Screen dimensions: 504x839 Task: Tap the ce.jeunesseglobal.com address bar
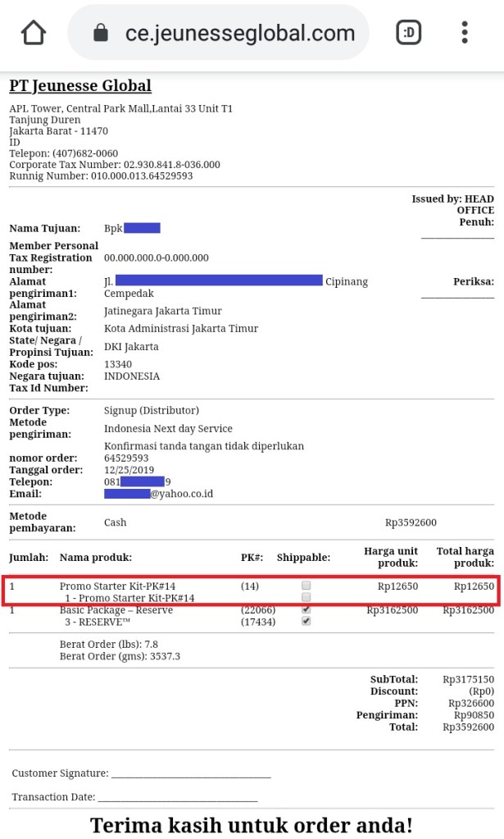(239, 33)
